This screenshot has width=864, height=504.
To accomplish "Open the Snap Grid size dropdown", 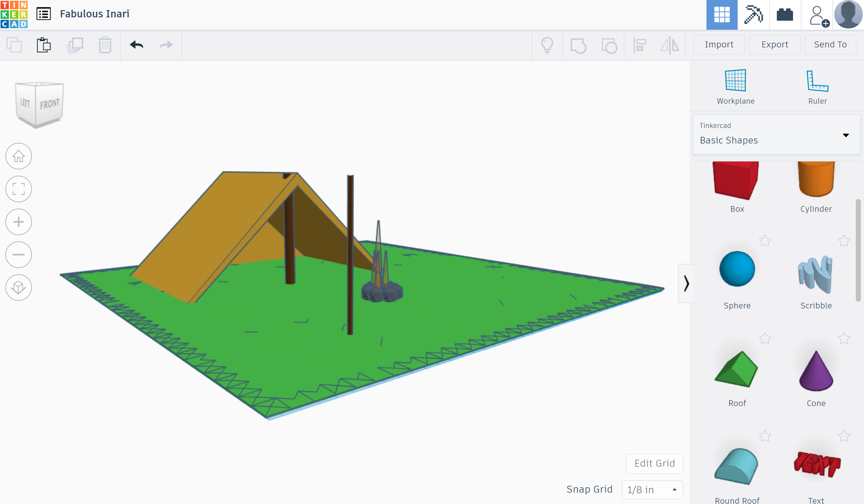I will [x=652, y=489].
